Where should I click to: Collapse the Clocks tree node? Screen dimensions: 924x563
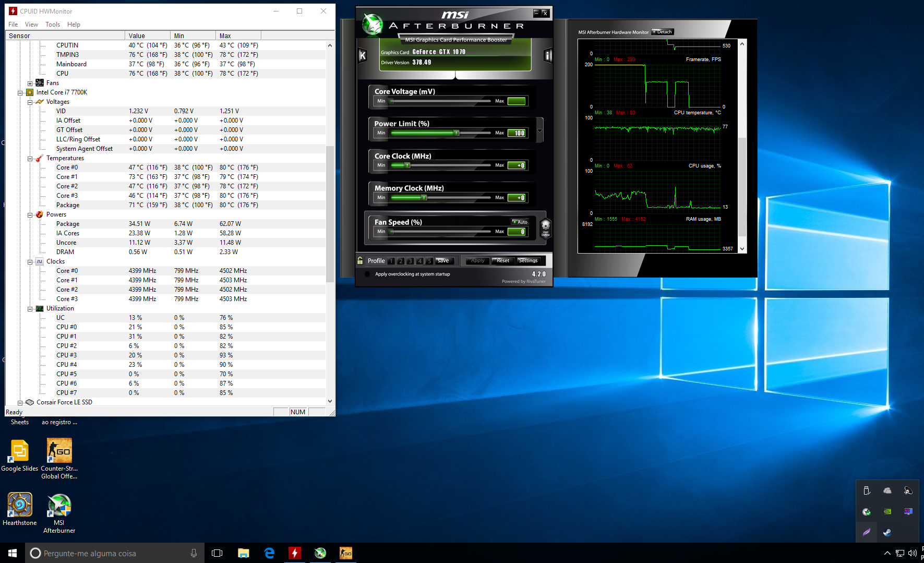click(x=30, y=261)
